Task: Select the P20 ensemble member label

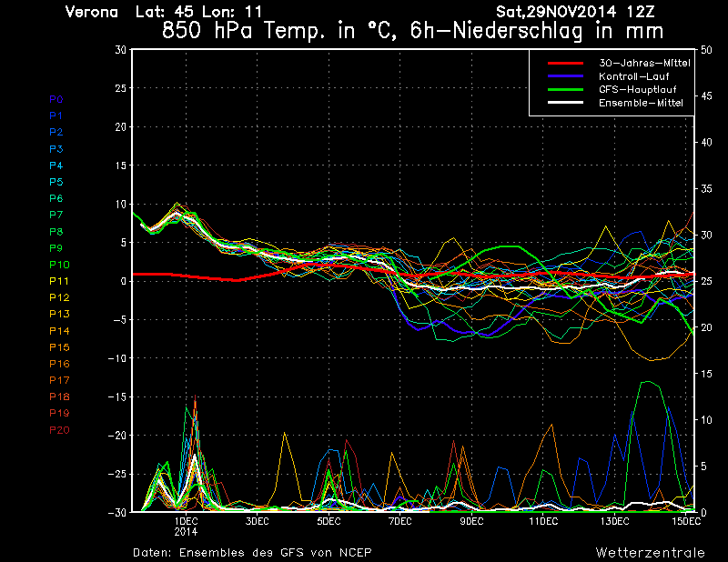Action: (58, 430)
